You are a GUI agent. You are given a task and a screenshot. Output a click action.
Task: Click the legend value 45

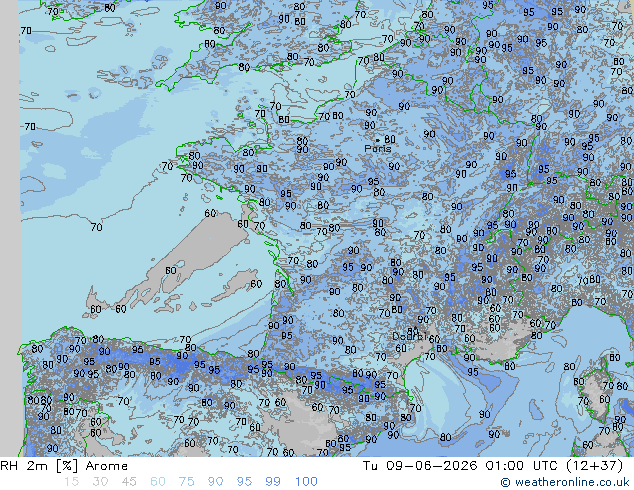point(129,482)
